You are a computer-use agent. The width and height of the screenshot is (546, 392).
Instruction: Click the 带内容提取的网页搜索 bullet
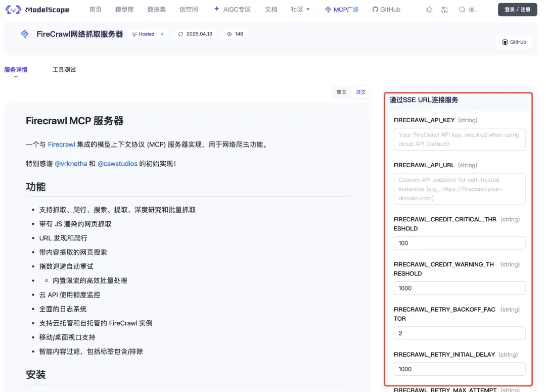[73, 252]
